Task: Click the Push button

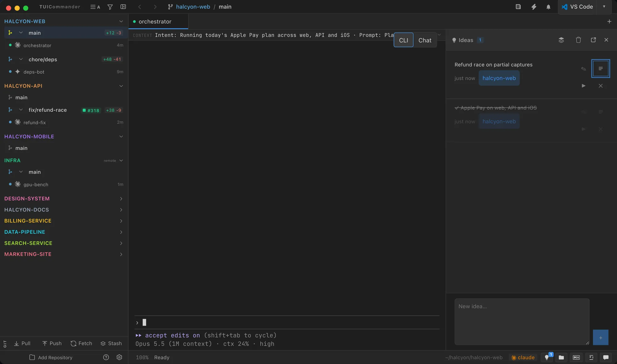Action: (52, 343)
